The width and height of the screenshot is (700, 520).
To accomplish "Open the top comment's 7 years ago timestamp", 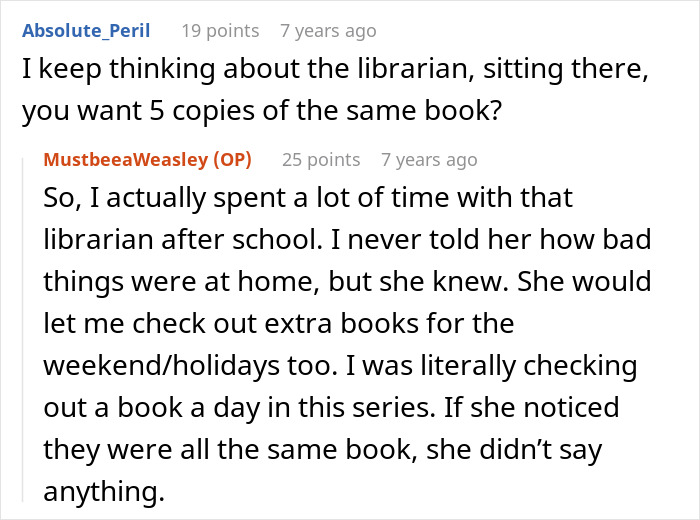I will point(328,31).
